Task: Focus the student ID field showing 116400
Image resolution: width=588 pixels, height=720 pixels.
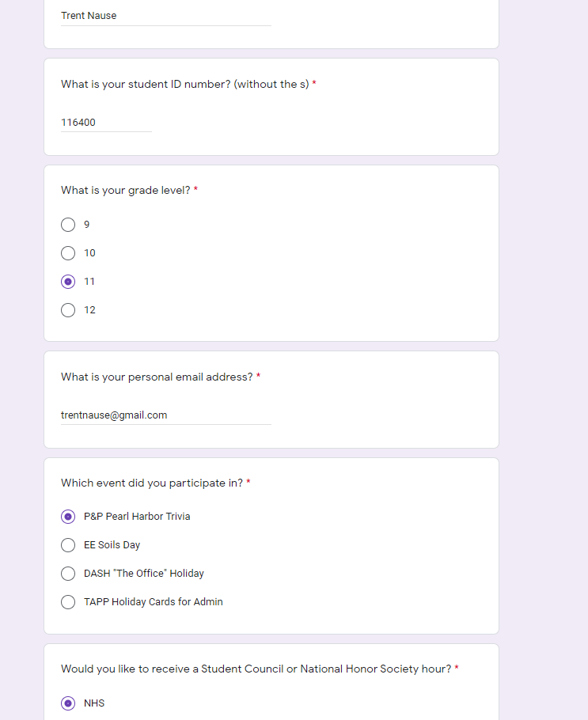Action: coord(106,123)
